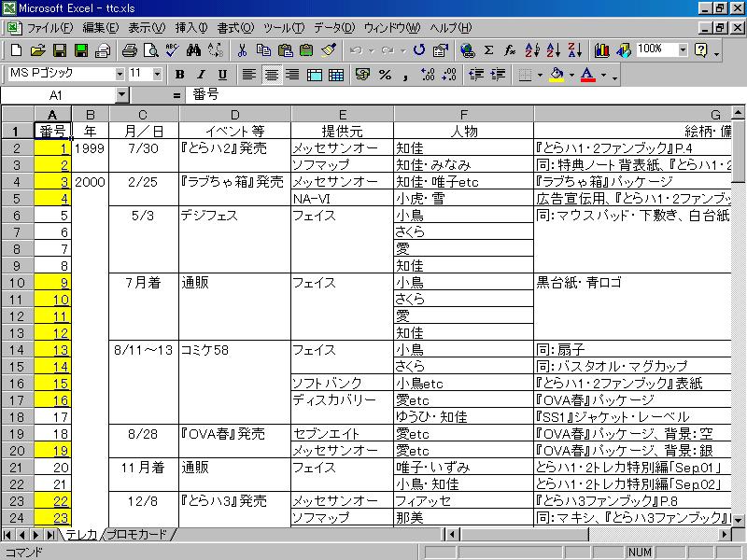747x560 pixels.
Task: Select column F header
Action: pos(463,115)
